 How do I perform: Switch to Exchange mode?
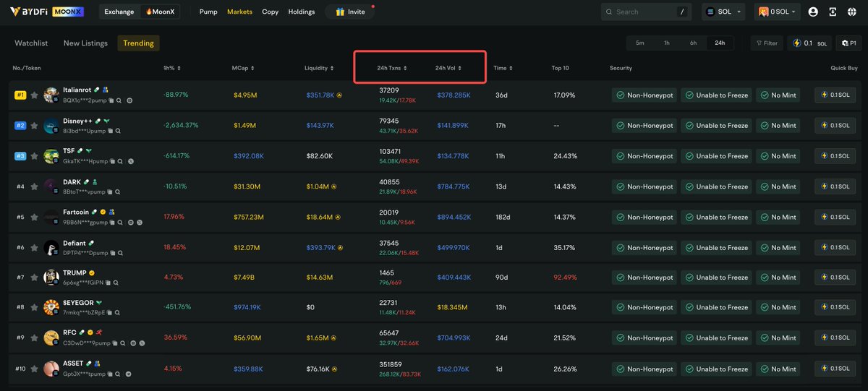coord(119,12)
